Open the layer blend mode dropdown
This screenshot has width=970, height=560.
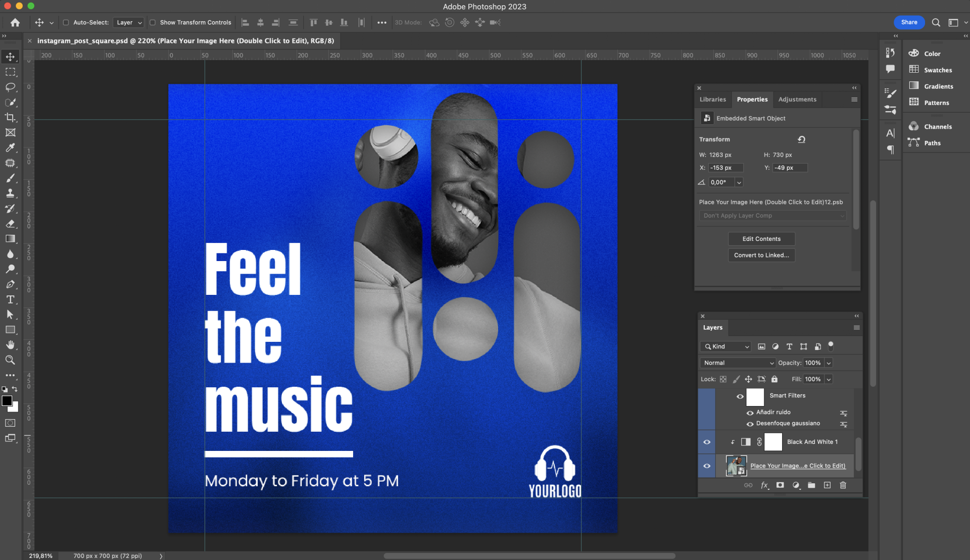point(737,363)
